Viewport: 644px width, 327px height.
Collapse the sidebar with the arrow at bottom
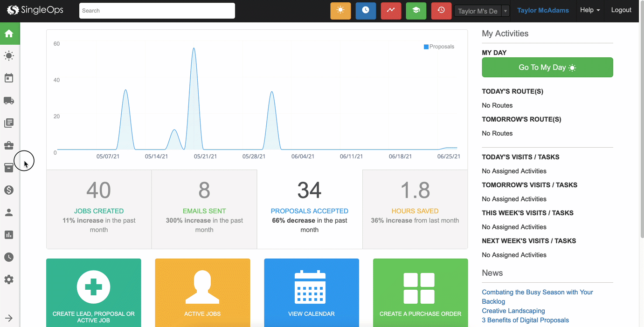click(9, 317)
